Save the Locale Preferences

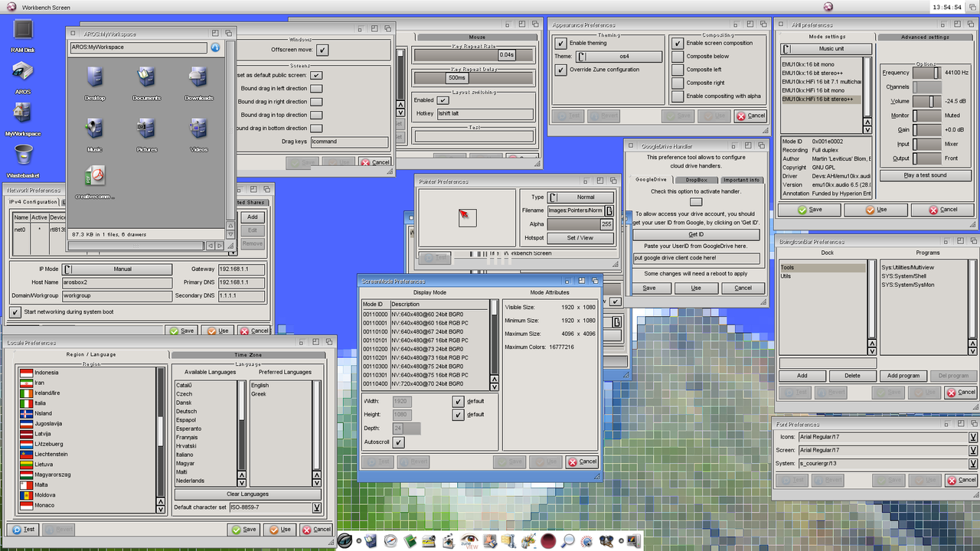point(243,530)
